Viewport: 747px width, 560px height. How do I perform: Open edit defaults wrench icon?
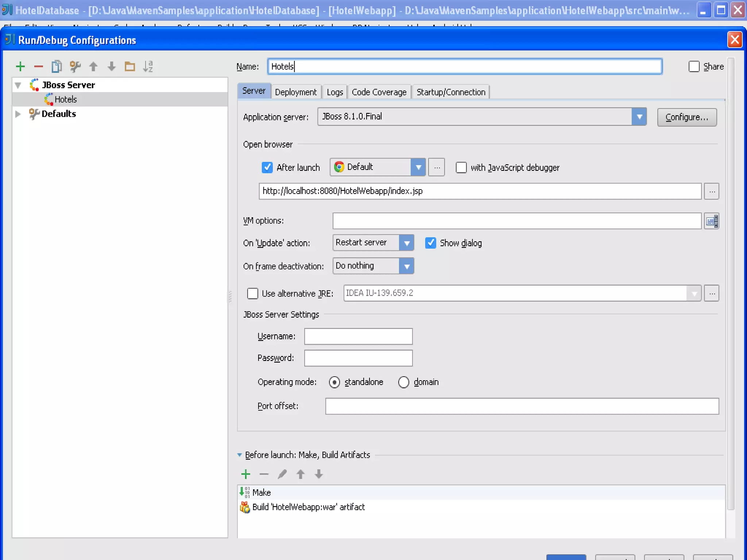[x=75, y=66]
